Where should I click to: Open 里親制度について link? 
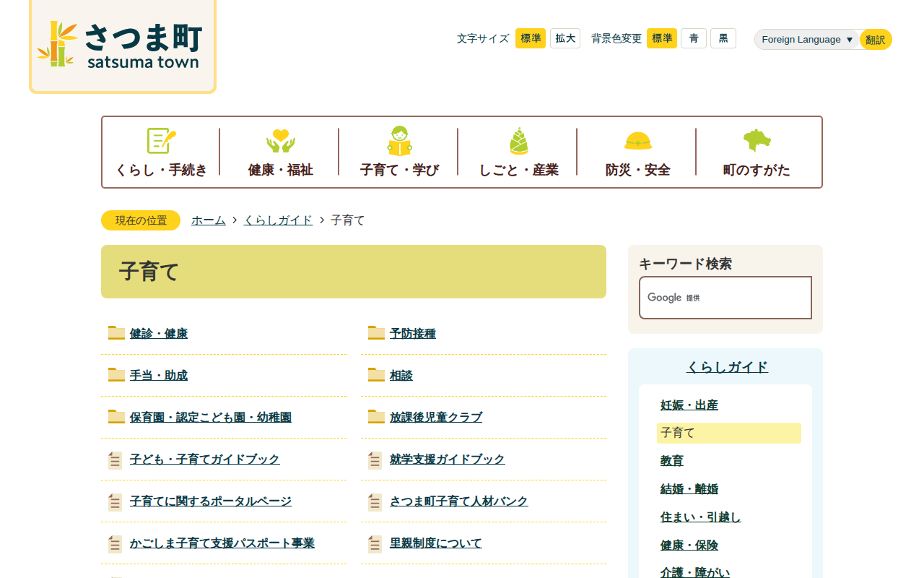click(x=436, y=543)
